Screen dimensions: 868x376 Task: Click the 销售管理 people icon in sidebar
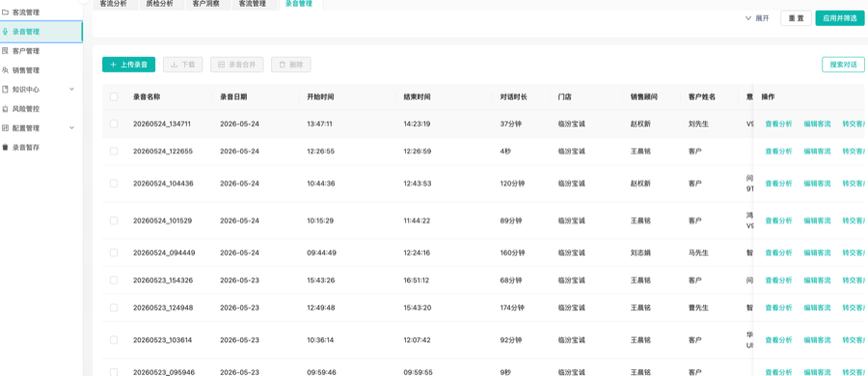coord(6,70)
